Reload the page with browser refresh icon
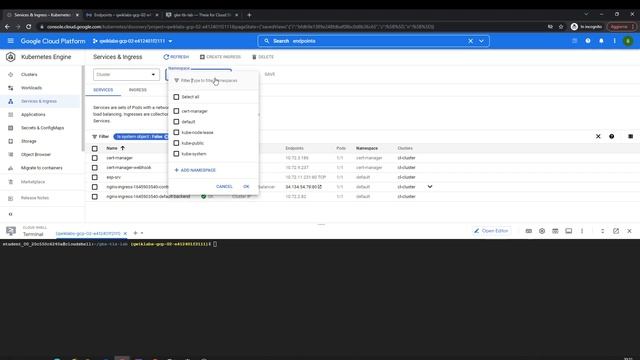The image size is (640, 360). tap(29, 27)
